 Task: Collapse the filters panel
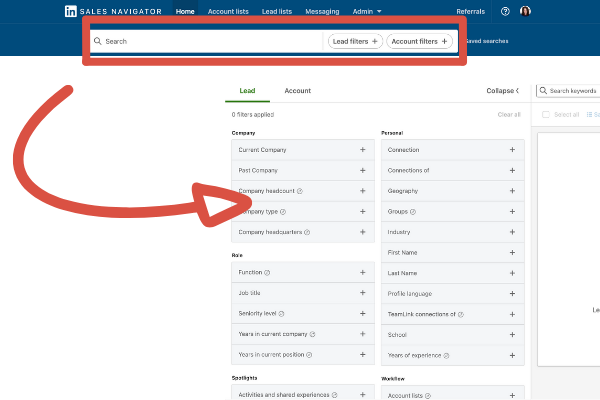(502, 91)
